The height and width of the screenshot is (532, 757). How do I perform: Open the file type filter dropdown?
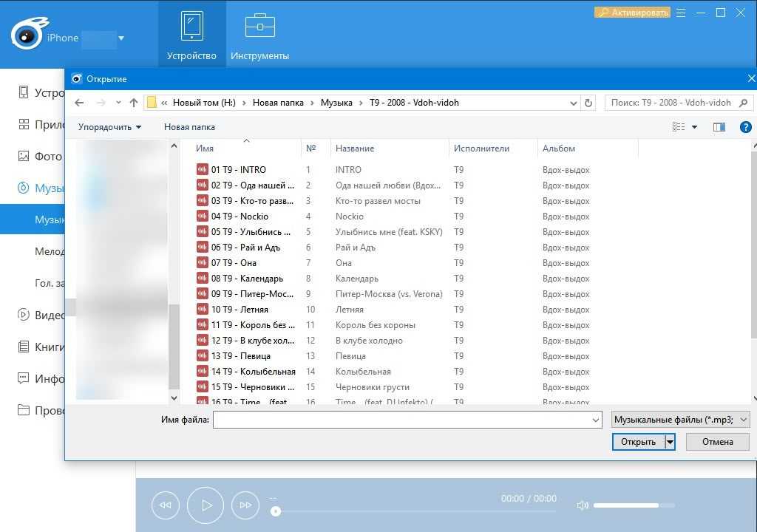coord(681,420)
